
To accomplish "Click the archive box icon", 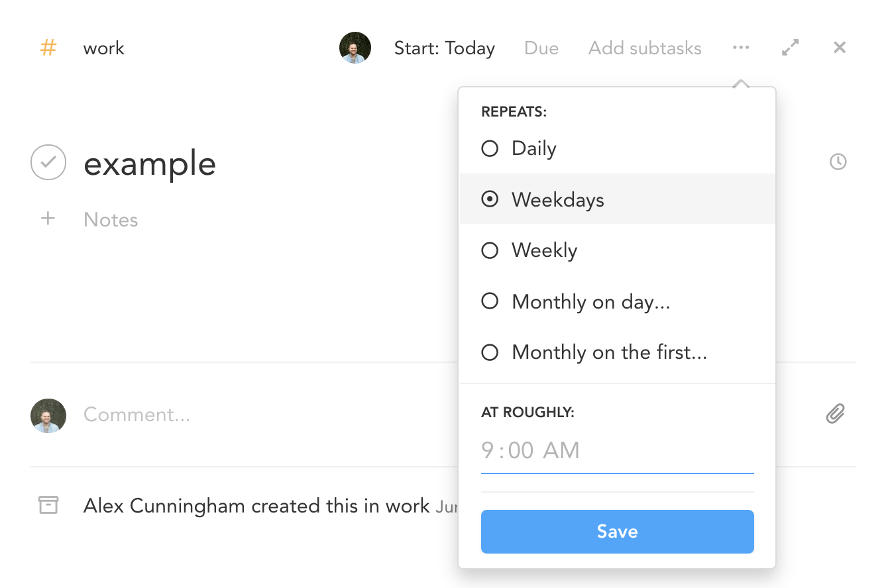I will click(x=48, y=505).
